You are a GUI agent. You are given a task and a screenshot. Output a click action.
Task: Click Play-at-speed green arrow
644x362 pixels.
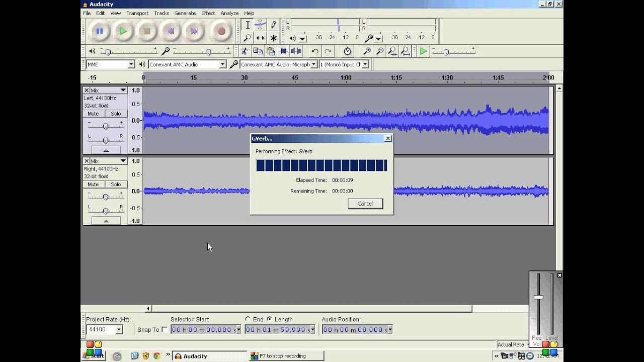(x=424, y=51)
